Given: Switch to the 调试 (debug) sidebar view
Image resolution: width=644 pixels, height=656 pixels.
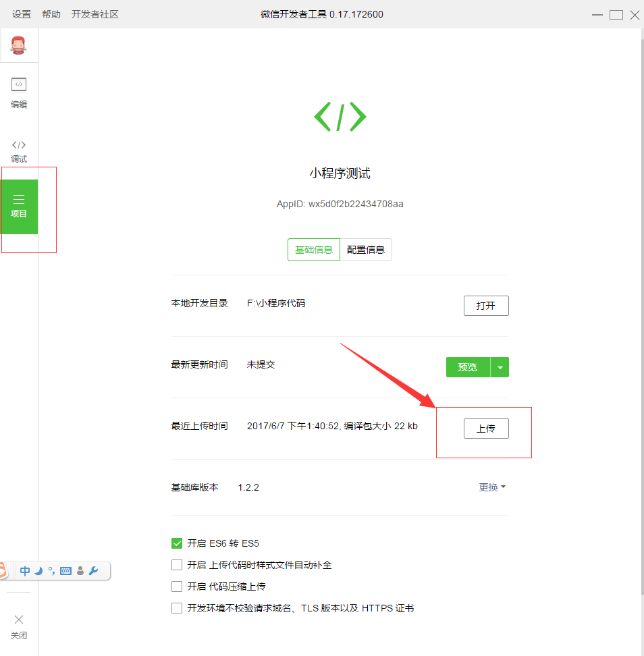Looking at the screenshot, I should pos(19,151).
